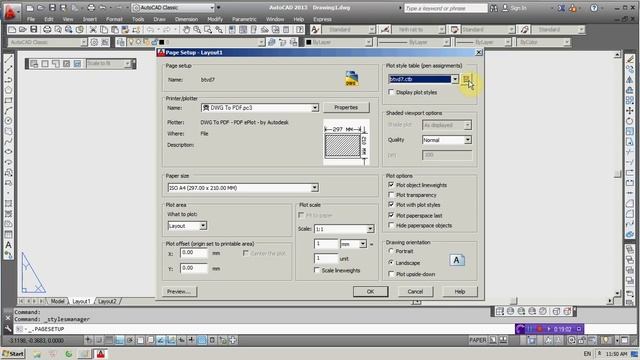Open the What to plot dropdown
The width and height of the screenshot is (640, 360).
click(x=203, y=226)
